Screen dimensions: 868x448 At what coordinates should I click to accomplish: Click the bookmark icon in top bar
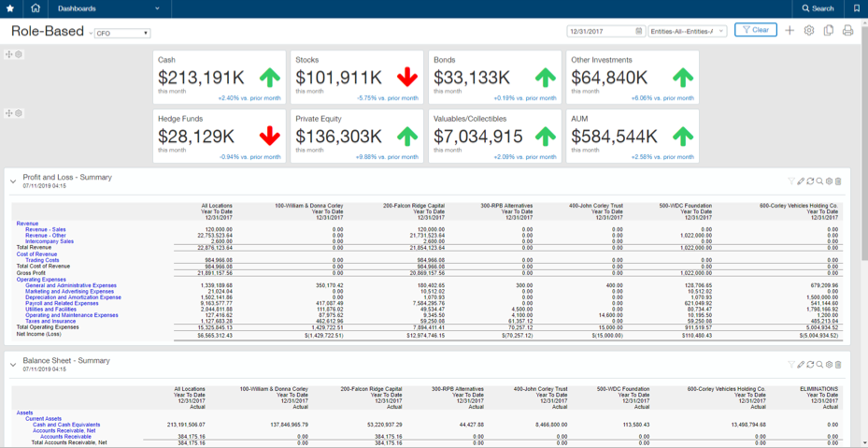857,8
